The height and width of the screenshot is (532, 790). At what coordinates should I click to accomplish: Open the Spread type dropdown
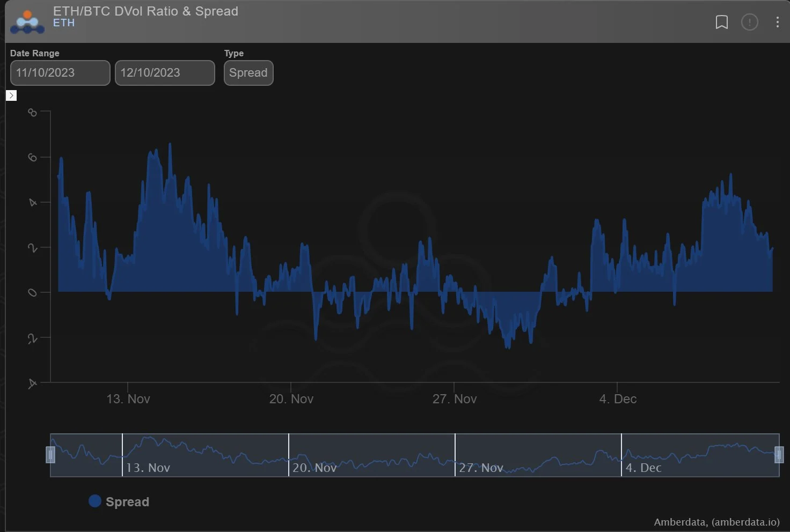point(248,73)
